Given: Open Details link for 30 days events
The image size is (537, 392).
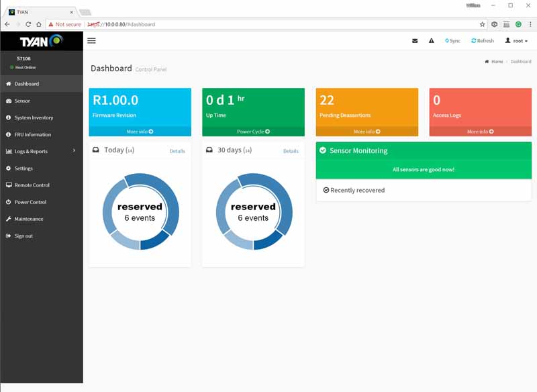Looking at the screenshot, I should [291, 151].
